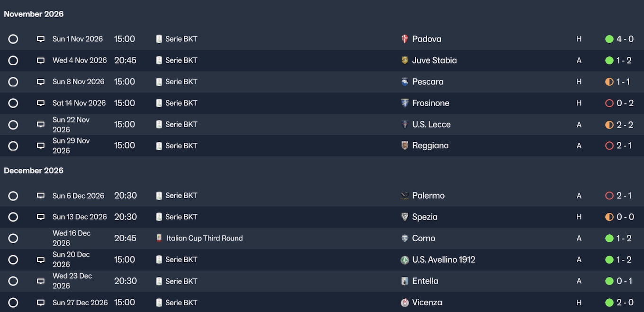Select the radio circle for the Padova match

pos(13,39)
